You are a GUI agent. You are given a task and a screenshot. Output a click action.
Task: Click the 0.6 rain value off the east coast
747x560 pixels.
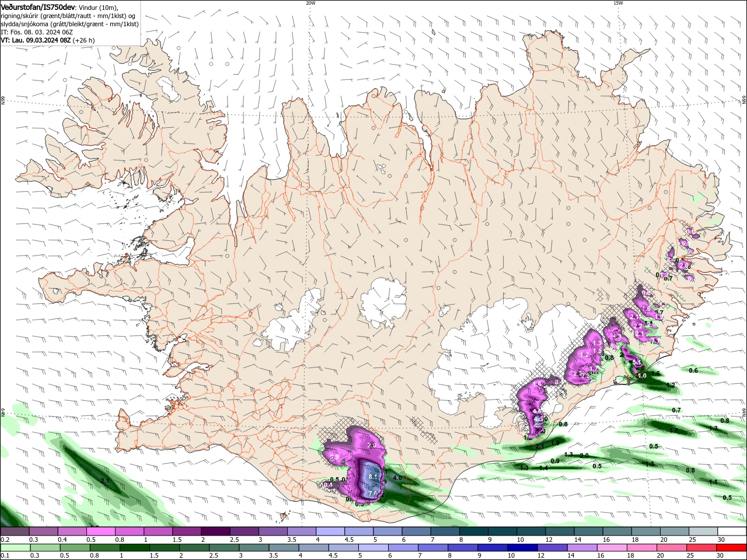[693, 370]
